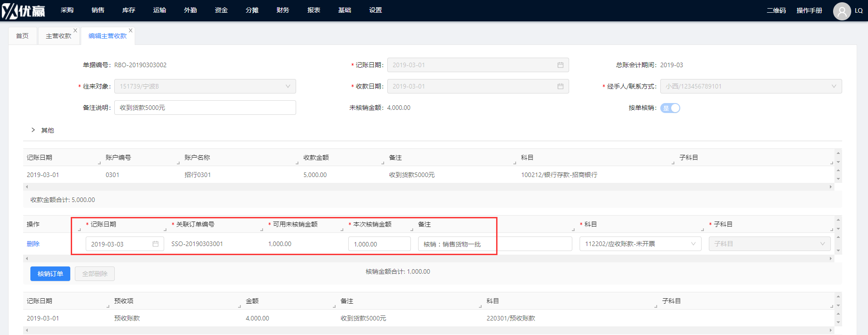Click the 本次核销金额 input showing 1,000.00
Screen dimensions: 868x335
380,244
